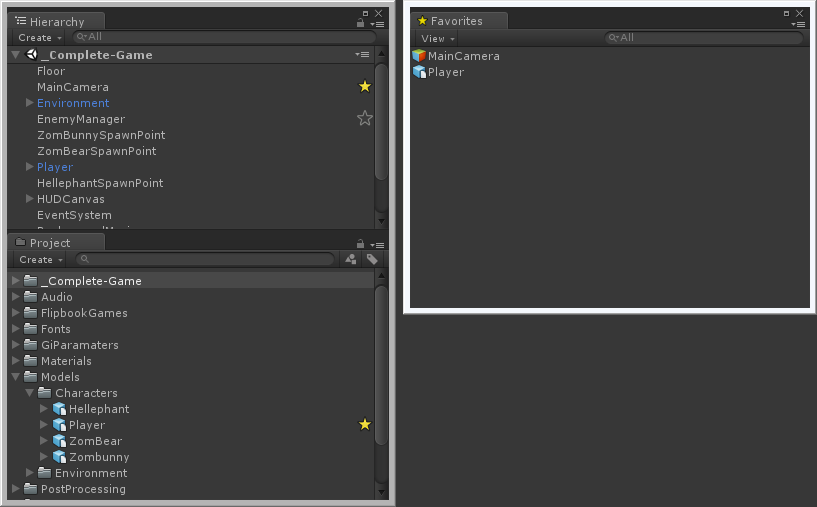Screen dimensions: 817x507
Task: Click in the Project search field
Action: point(205,259)
